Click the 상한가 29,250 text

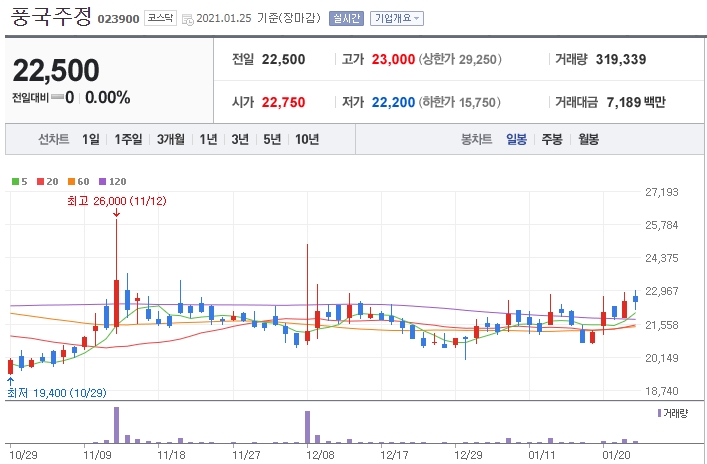460,60
